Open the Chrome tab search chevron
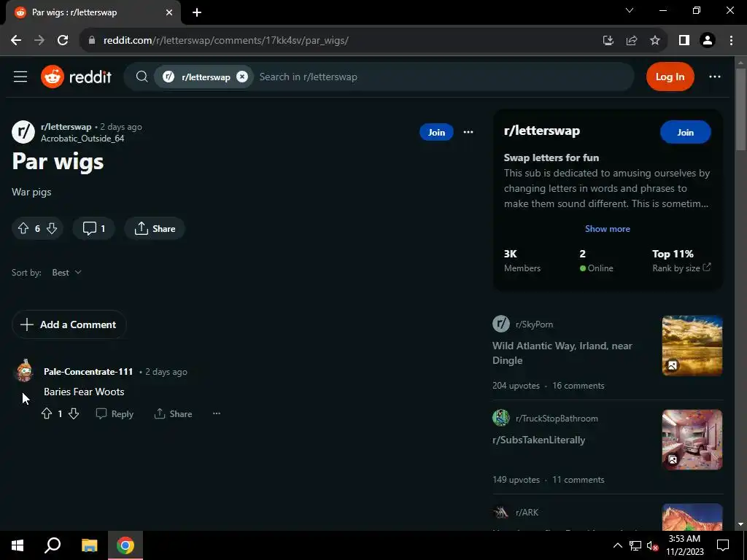Viewport: 747px width, 560px height. 630,10
